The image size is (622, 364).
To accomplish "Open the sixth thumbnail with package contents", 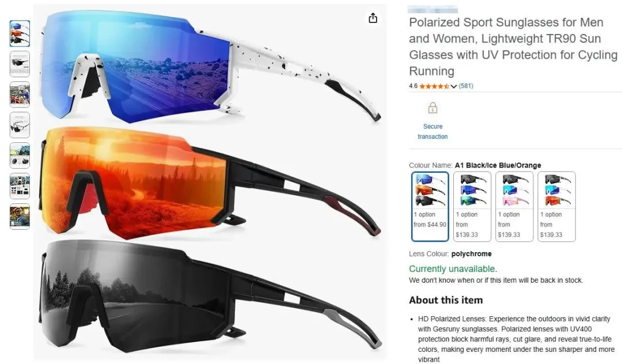I will click(20, 186).
